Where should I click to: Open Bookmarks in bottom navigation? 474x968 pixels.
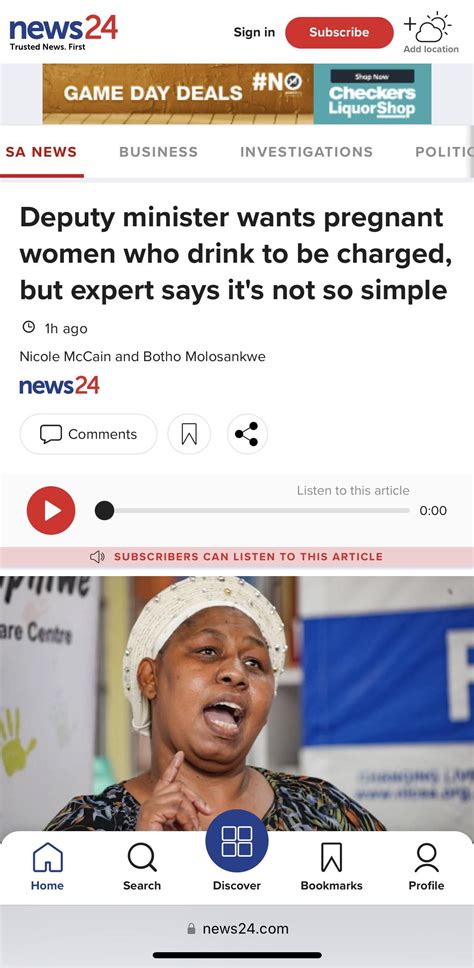pos(331,867)
